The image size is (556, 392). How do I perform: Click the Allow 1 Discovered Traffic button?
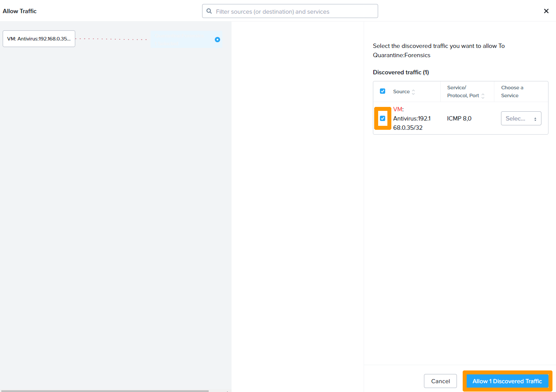click(x=507, y=381)
